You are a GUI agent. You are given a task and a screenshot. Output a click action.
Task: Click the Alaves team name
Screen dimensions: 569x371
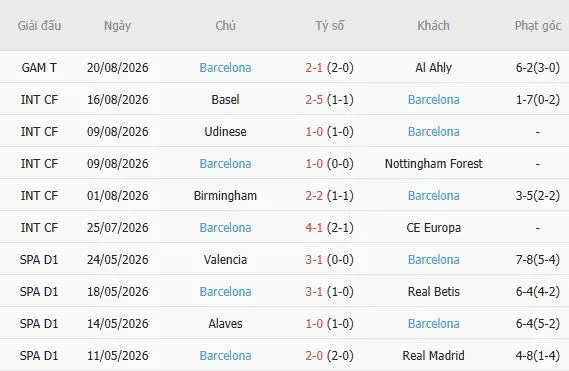click(x=225, y=323)
